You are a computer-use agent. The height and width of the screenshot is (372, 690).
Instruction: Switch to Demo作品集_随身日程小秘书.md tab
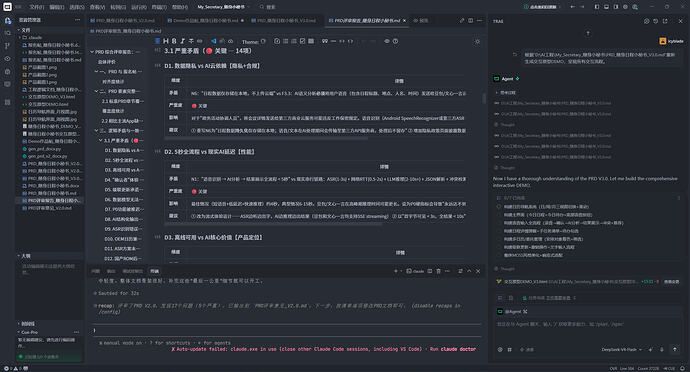205,21
